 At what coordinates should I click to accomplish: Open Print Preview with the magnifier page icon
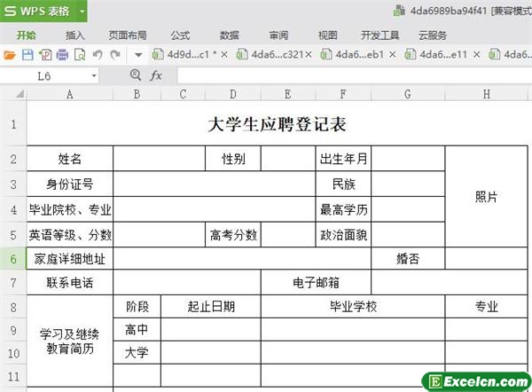coord(80,55)
